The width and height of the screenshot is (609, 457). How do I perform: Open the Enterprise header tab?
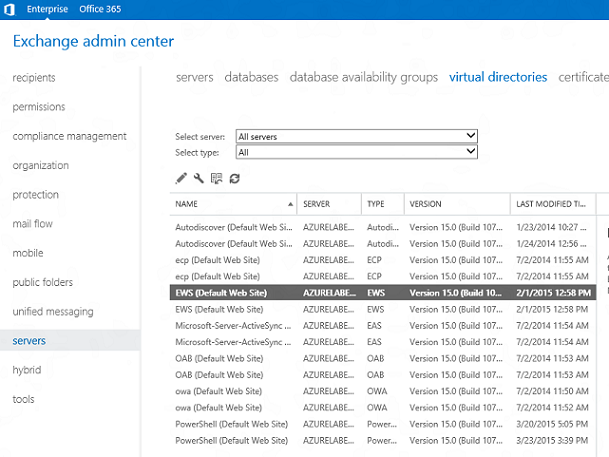pyautogui.click(x=47, y=9)
